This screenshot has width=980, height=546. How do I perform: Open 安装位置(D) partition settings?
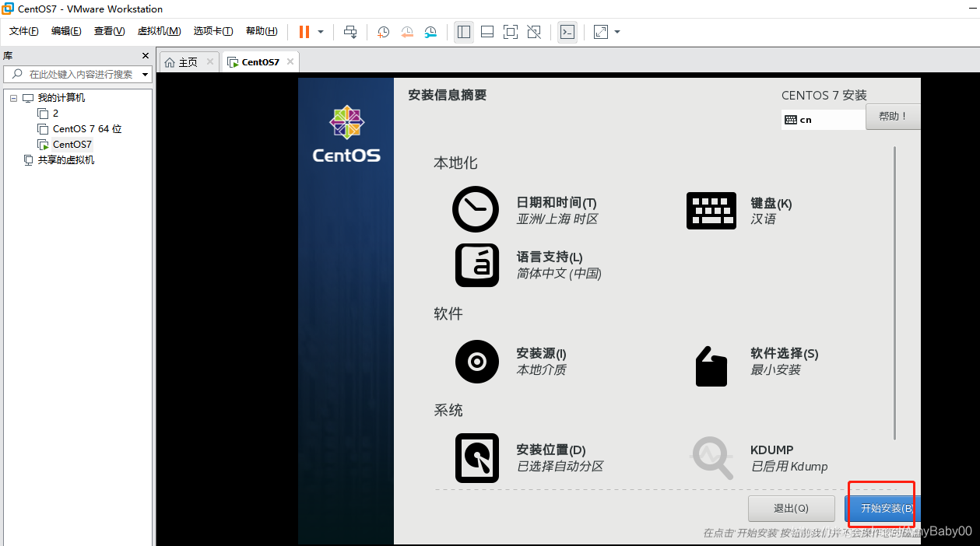tap(529, 458)
